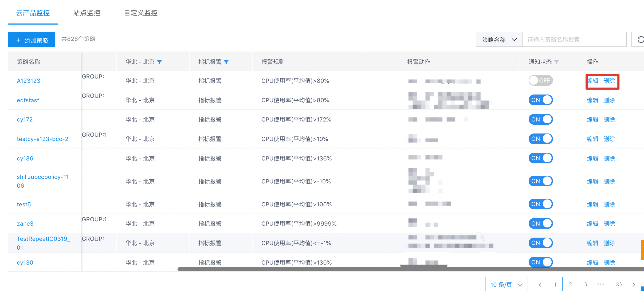
Task: Jump to page 83
Action: tap(619, 284)
